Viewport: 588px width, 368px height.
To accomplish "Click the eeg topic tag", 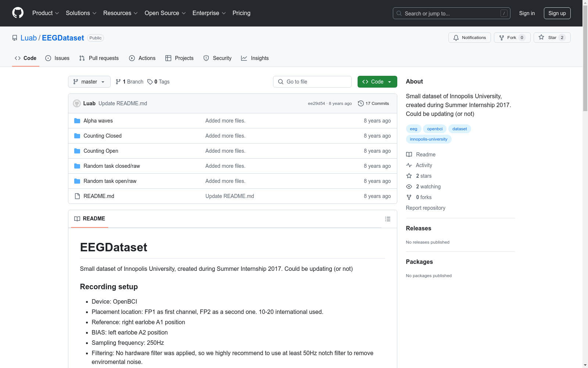I will pos(413,129).
